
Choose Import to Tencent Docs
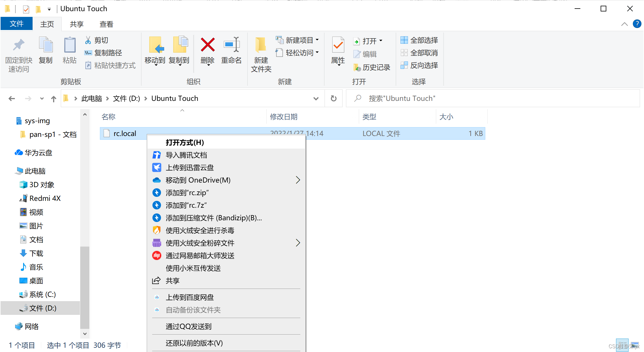click(226, 155)
